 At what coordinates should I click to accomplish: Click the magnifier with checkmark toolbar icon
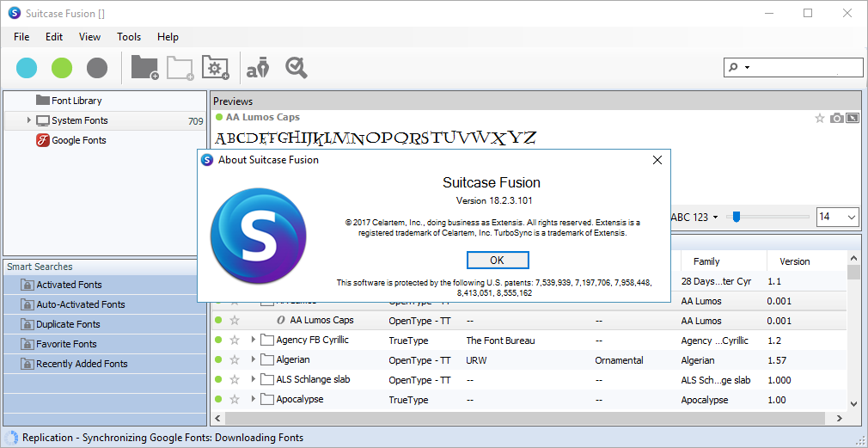(296, 68)
